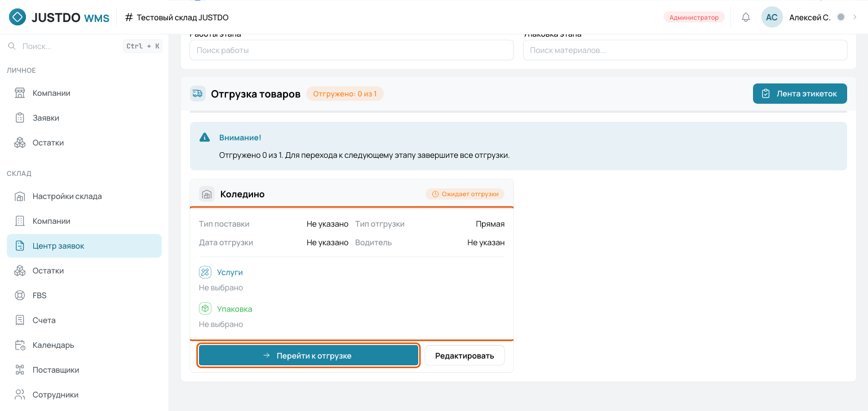Click the Счета receipt icon in sidebar
868x411 pixels.
point(20,320)
